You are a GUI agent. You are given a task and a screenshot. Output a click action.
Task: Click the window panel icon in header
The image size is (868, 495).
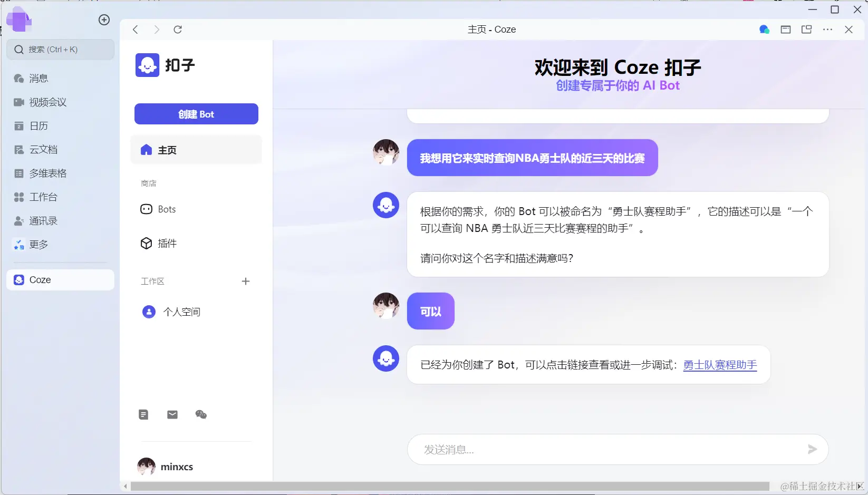[x=786, y=30]
